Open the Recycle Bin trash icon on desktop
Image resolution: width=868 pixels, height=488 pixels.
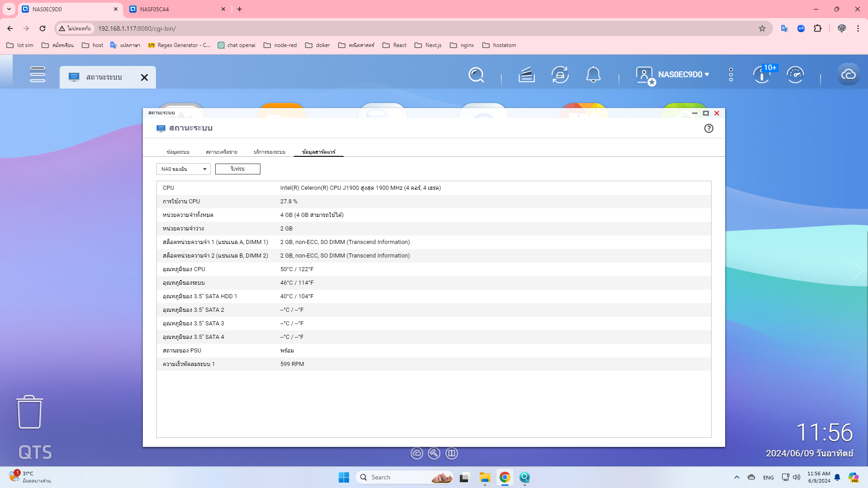click(29, 412)
